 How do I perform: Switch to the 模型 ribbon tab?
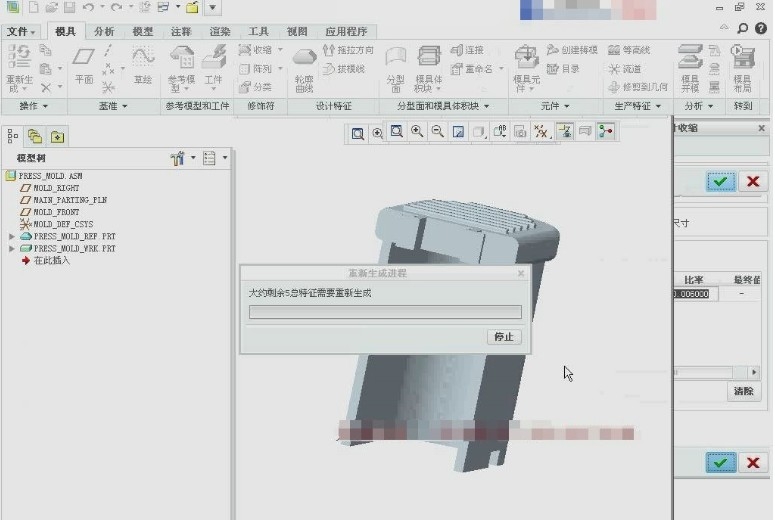(142, 32)
